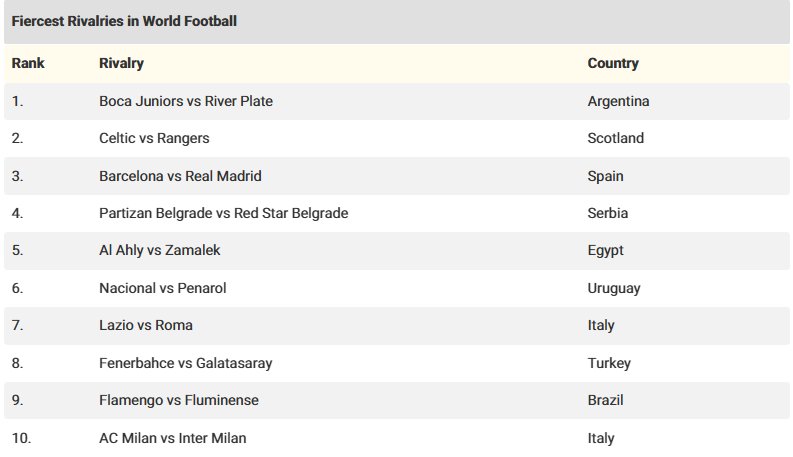Image resolution: width=793 pixels, height=457 pixels.
Task: Select the Nacional vs Penarol row text
Action: [x=162, y=288]
